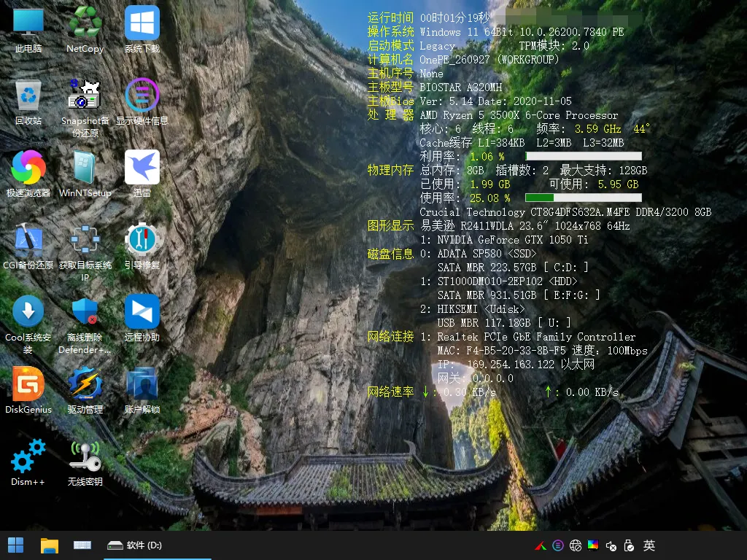Click the Windows 11 64Bit version text
The image size is (747, 560).
pyautogui.click(x=522, y=32)
